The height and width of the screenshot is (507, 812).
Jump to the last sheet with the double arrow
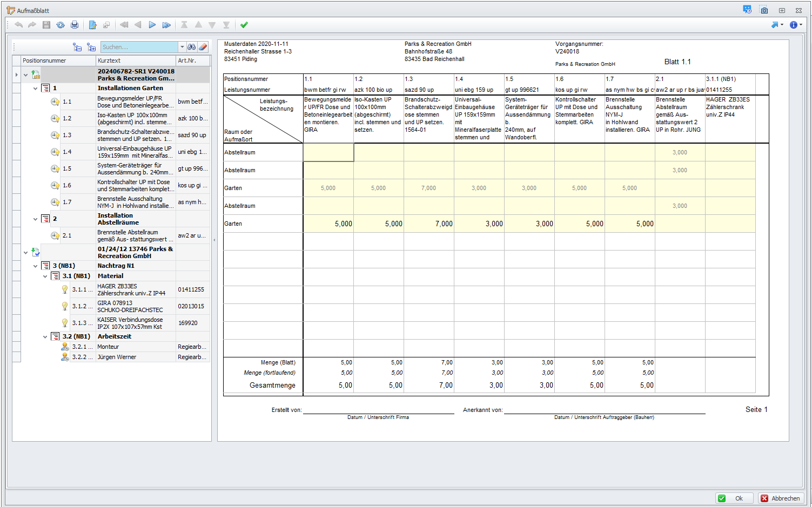point(166,25)
